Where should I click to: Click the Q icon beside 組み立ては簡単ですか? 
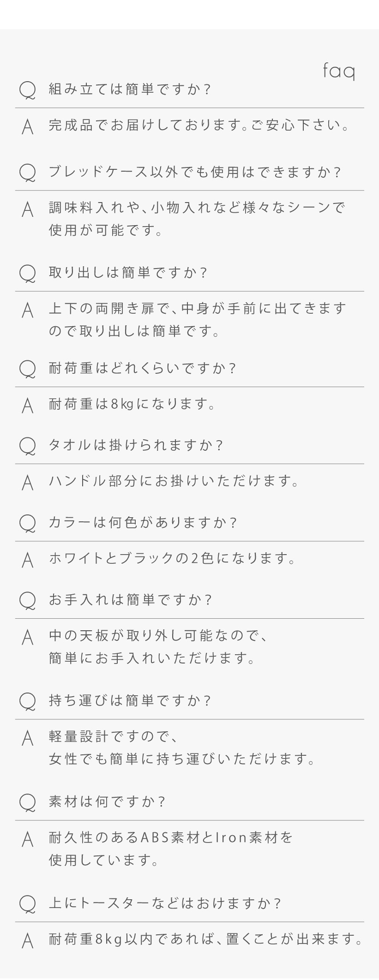point(28,90)
